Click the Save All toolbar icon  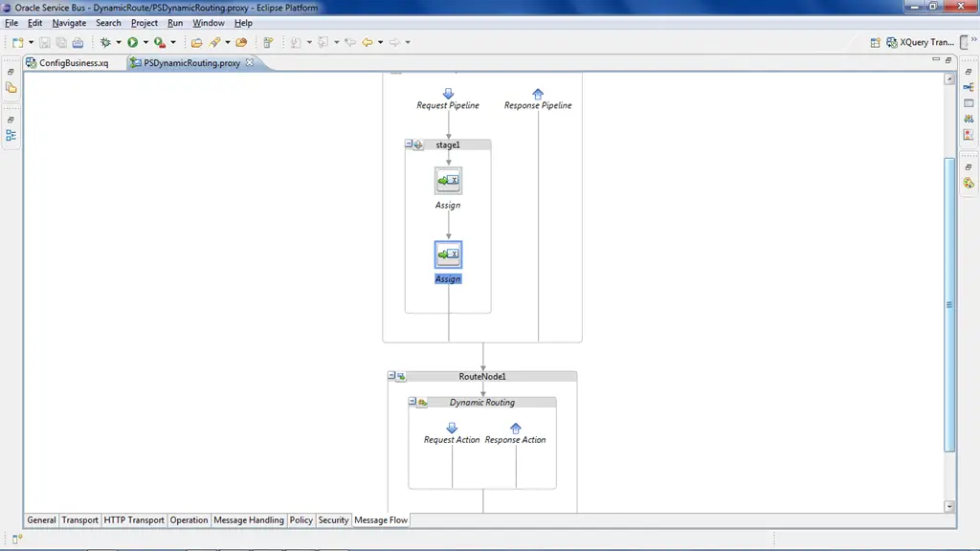coord(61,42)
